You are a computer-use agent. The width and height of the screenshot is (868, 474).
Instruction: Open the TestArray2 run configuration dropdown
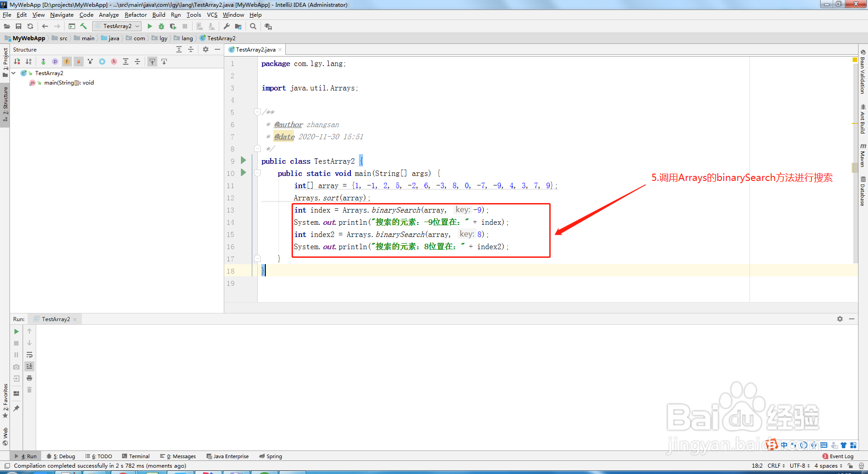(x=117, y=26)
